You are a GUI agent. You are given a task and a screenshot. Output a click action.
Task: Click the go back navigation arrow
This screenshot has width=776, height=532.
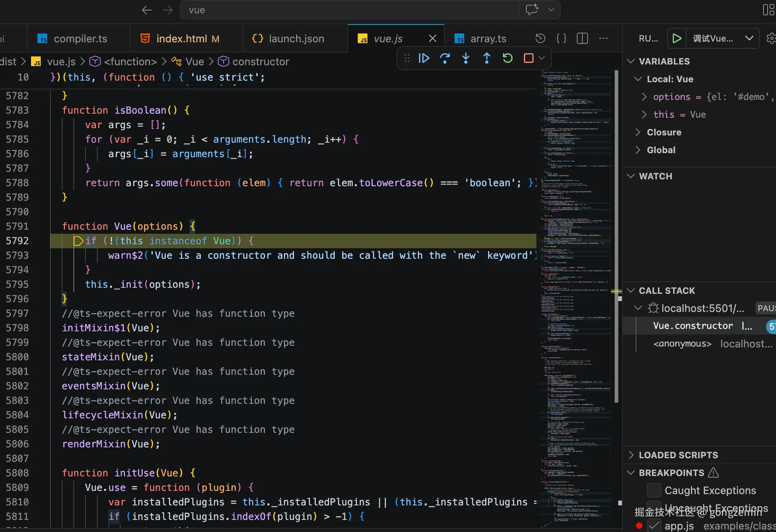tap(147, 10)
